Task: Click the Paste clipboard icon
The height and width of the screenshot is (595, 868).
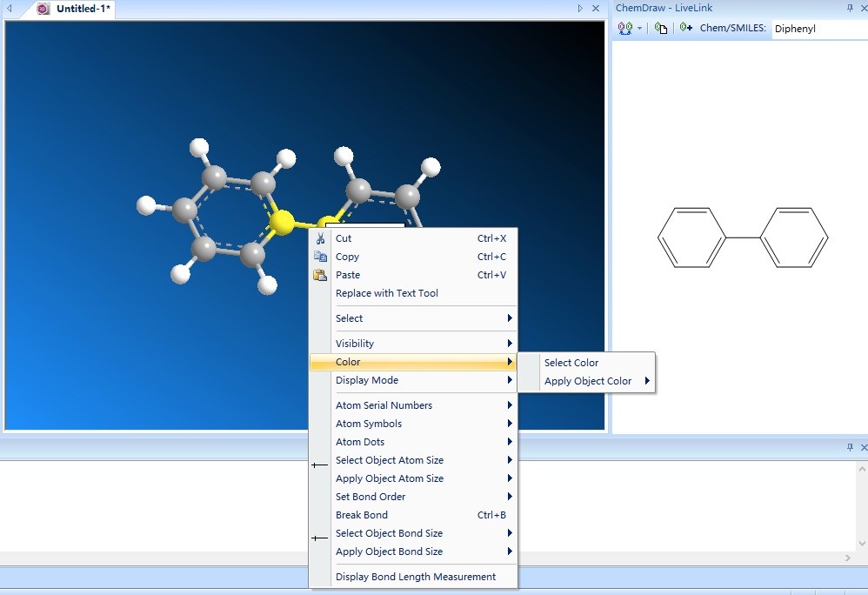Action: click(x=321, y=275)
